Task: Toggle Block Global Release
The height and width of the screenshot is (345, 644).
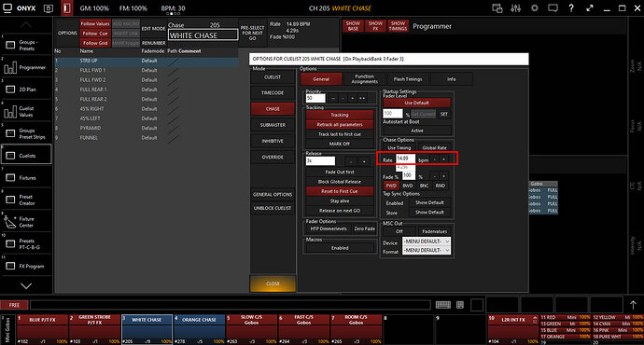Action: [340, 182]
